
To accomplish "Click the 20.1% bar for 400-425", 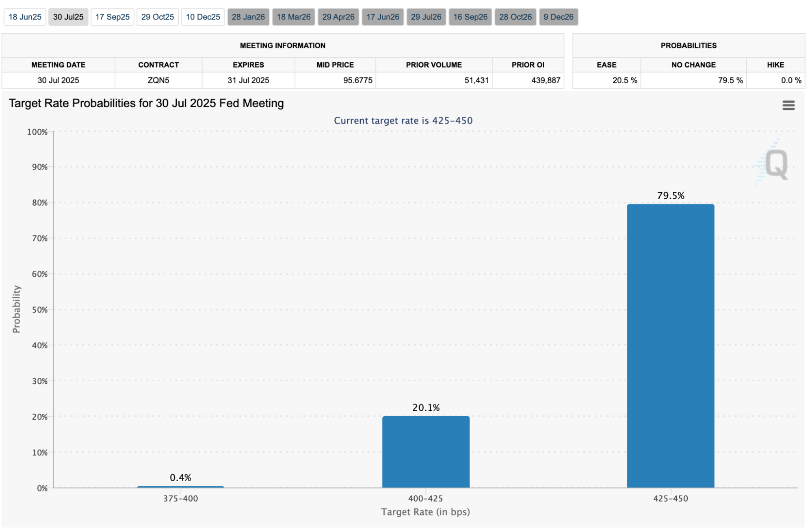I will 426,451.
